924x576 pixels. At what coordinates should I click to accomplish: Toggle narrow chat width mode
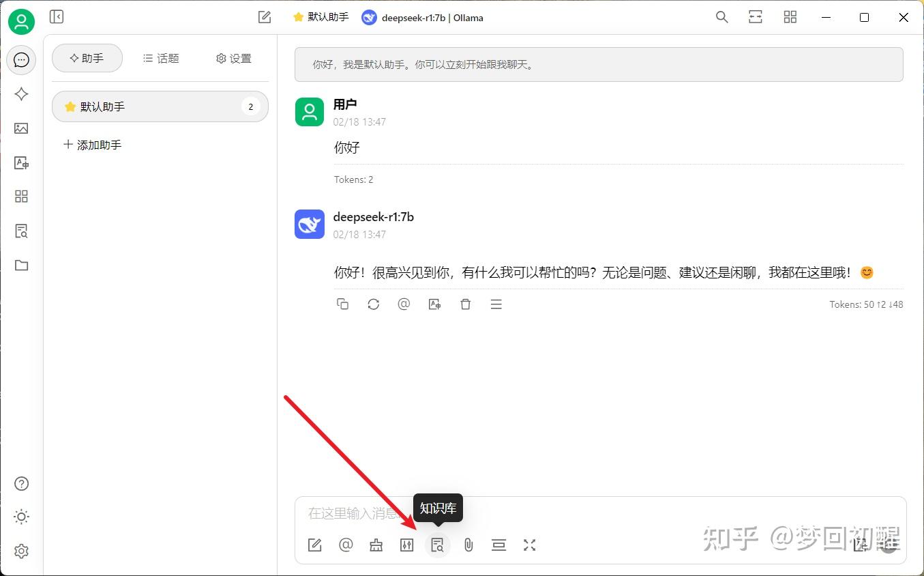[756, 17]
